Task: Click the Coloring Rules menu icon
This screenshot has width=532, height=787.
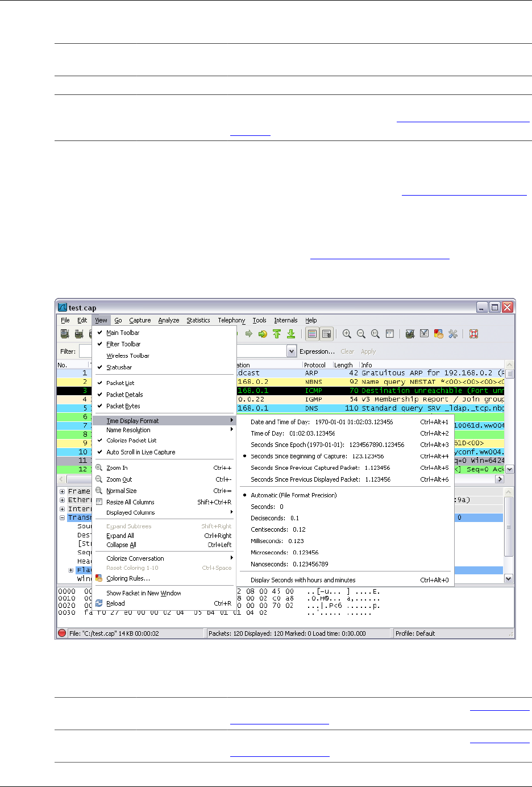Action: point(99,578)
